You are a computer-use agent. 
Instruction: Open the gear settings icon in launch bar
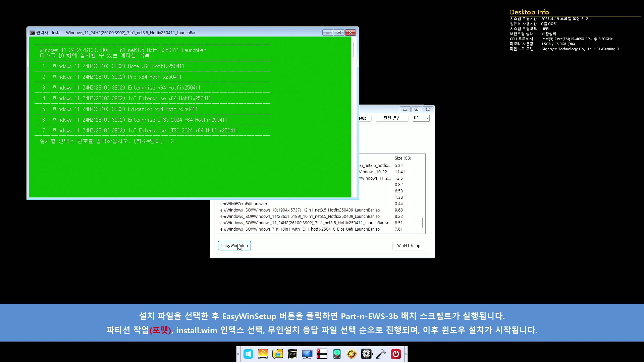tap(366, 354)
